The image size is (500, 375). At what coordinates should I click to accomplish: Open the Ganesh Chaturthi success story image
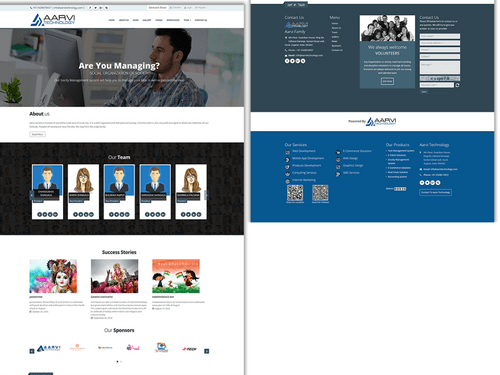(x=114, y=276)
